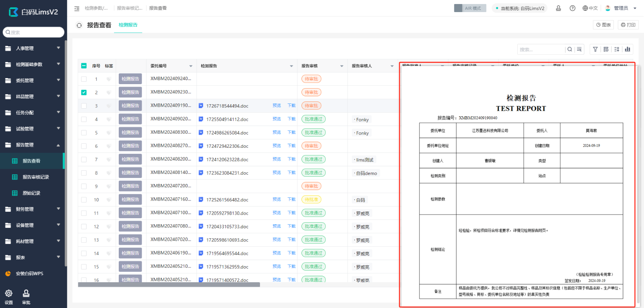Screen dimensions: 644x308
Task: Click the column settings icon in toolbar
Action: click(x=606, y=50)
